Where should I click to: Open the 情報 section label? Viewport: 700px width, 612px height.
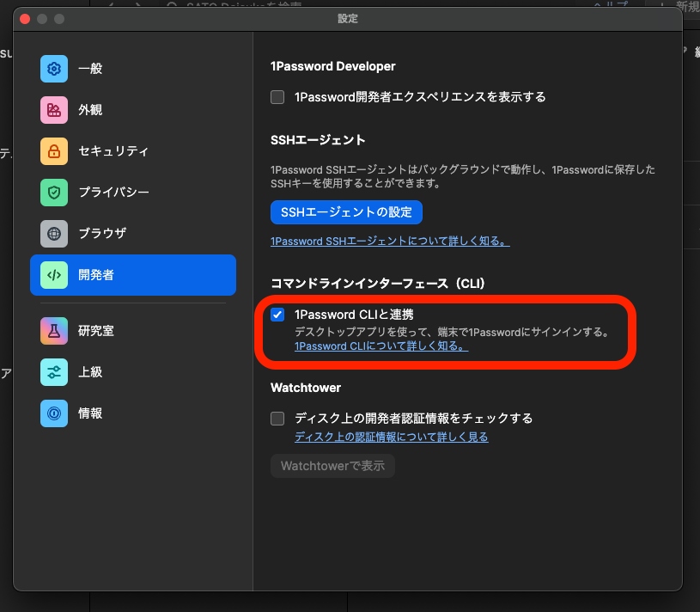click(x=90, y=413)
